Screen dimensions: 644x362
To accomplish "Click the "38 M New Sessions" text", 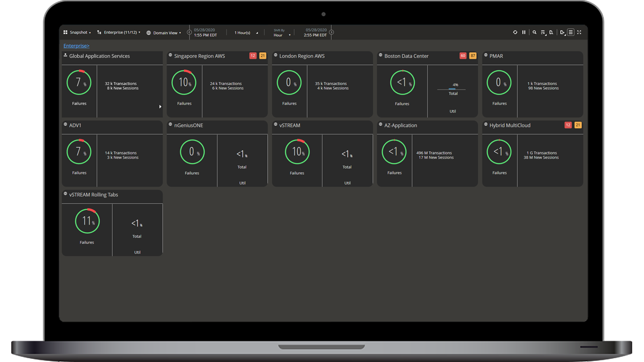I will point(541,158).
